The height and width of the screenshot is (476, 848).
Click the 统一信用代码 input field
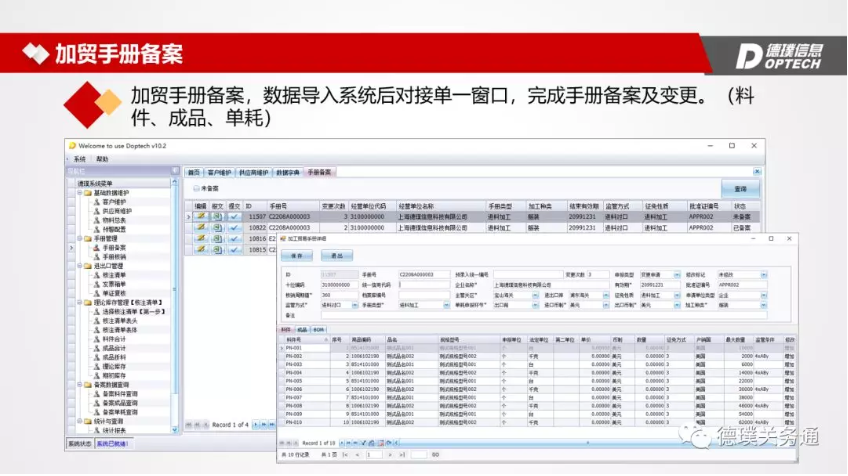[x=424, y=285]
